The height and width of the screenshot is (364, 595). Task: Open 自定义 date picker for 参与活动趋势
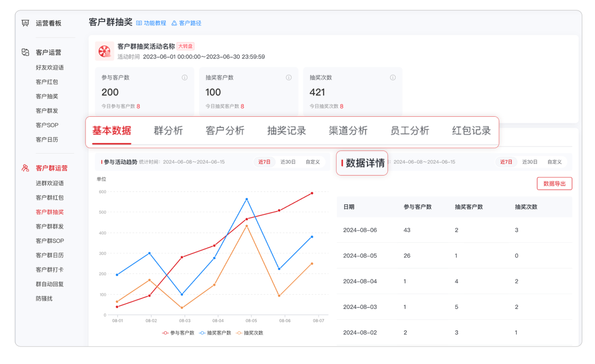[313, 162]
